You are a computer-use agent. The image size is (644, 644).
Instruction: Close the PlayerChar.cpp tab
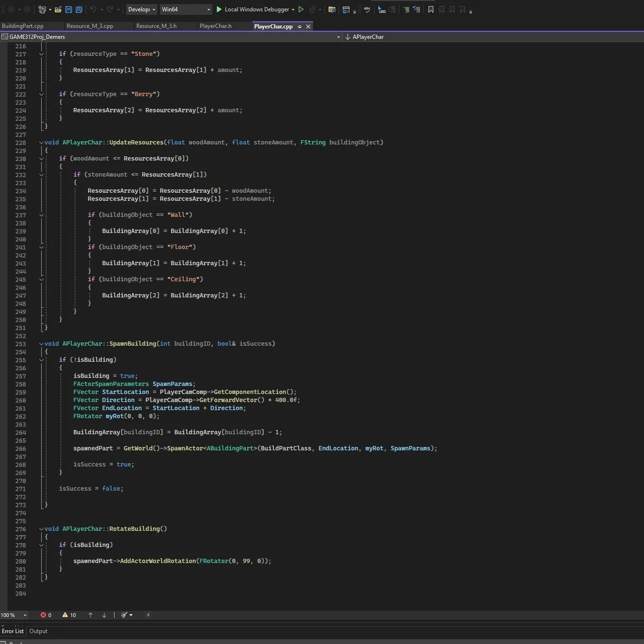(x=308, y=27)
